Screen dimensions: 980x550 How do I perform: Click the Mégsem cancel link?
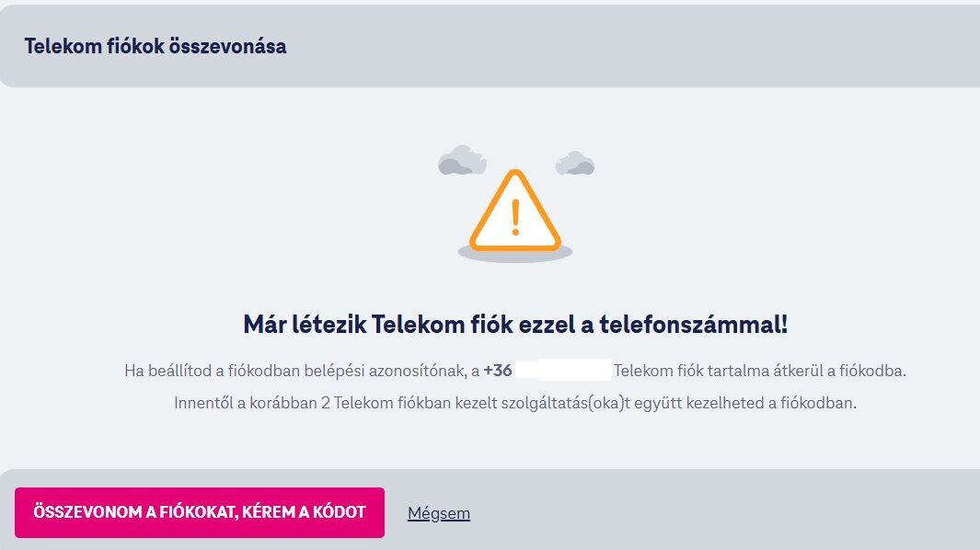[x=439, y=513]
